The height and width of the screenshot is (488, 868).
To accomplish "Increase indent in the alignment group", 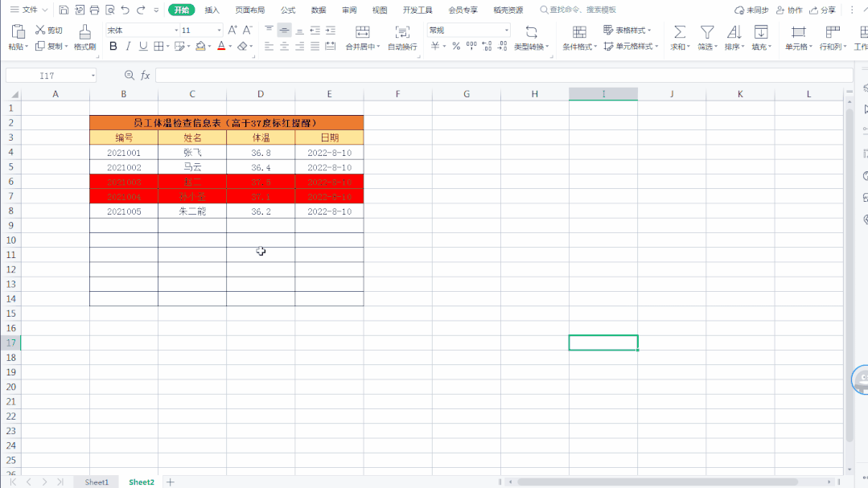I will point(331,30).
